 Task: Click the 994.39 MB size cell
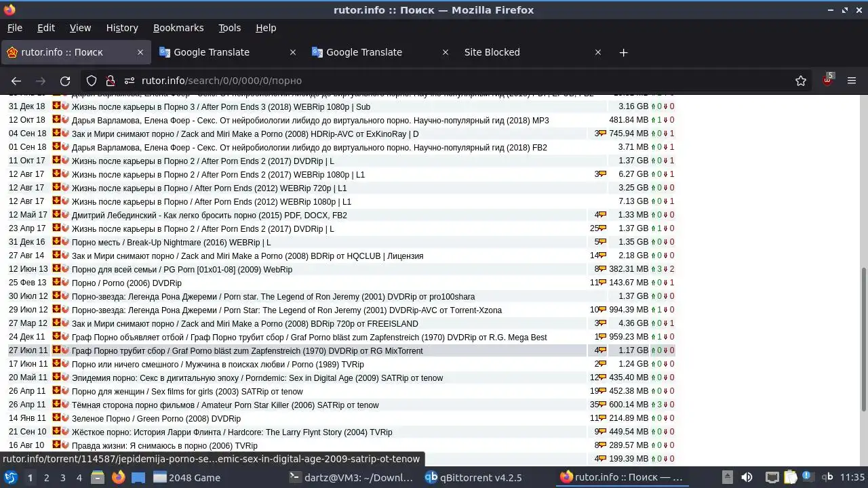tap(629, 310)
